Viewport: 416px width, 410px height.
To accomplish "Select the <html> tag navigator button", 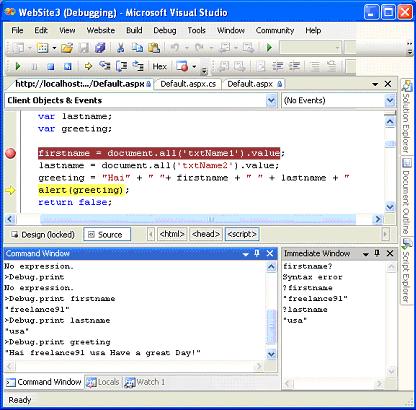I will tap(172, 234).
